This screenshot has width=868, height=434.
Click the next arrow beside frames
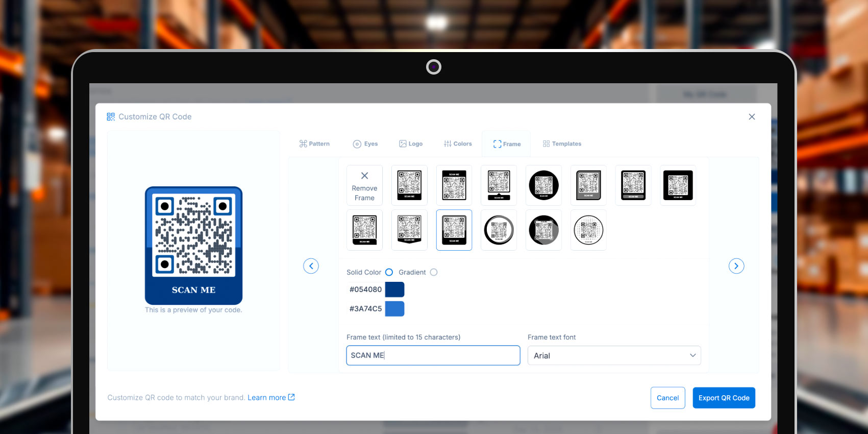(x=736, y=266)
